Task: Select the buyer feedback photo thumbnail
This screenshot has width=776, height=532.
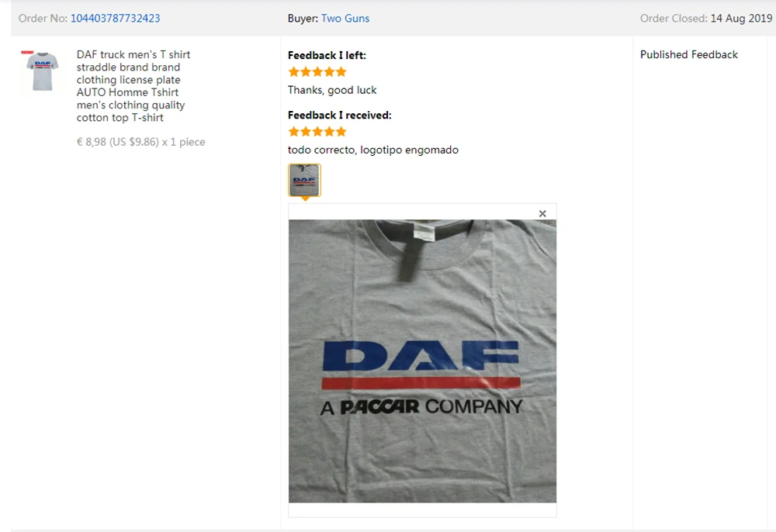Action: click(x=304, y=180)
